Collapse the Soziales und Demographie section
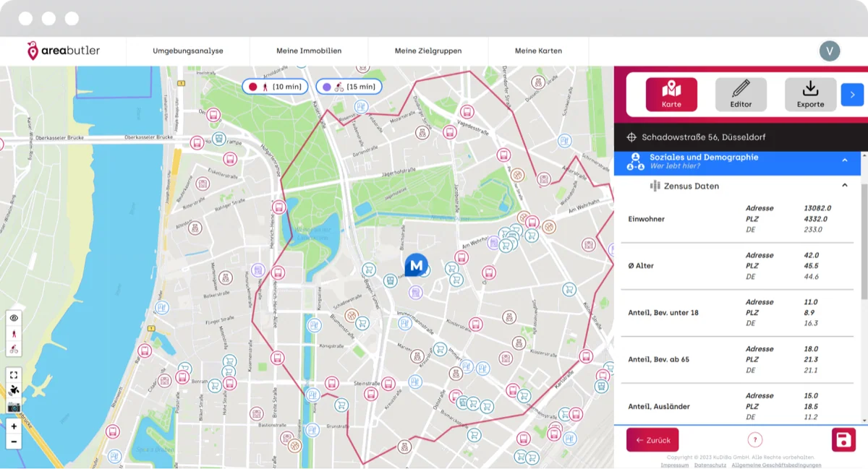This screenshot has height=469, width=868. click(x=844, y=160)
